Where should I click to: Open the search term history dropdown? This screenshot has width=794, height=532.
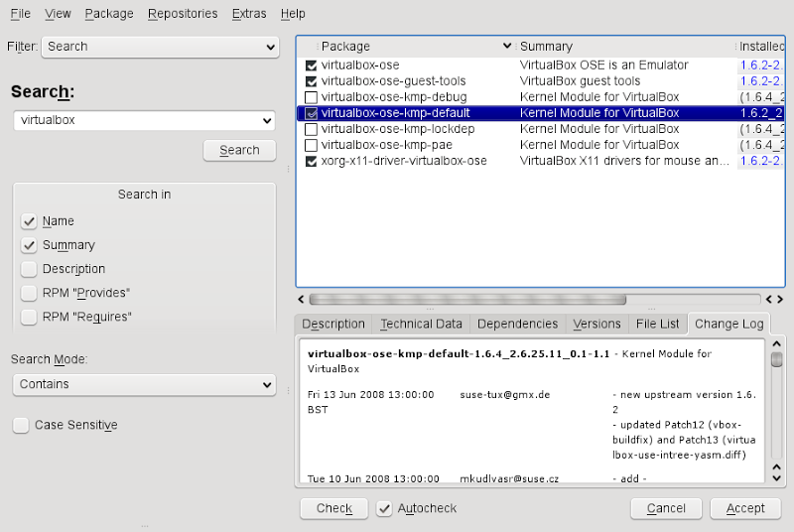pos(266,120)
